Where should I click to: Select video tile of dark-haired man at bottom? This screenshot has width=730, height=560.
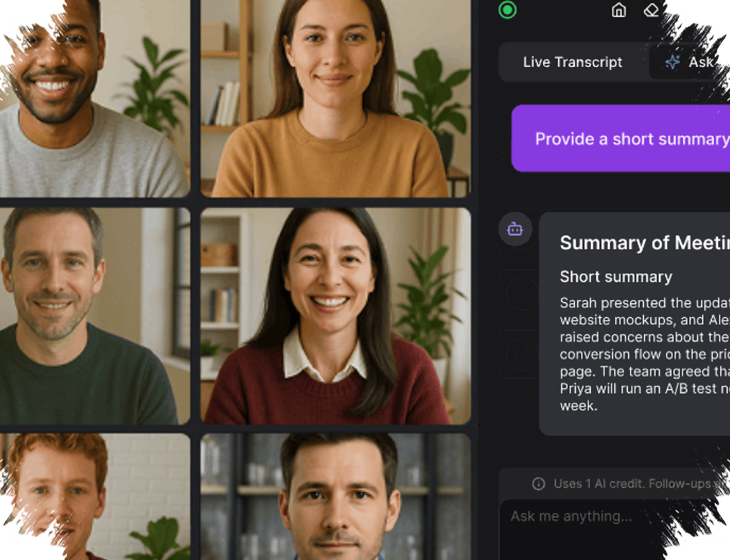[335, 497]
